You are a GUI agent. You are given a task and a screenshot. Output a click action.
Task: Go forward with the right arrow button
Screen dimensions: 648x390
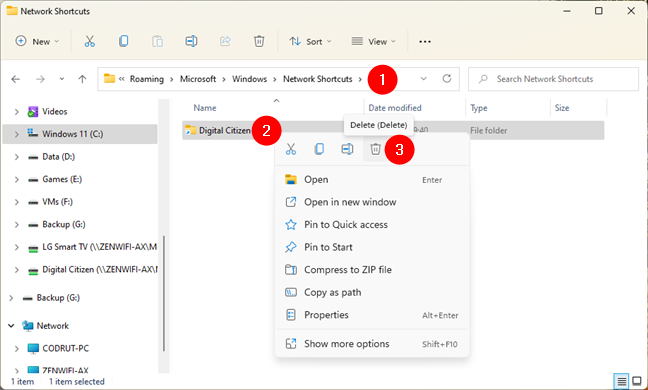[x=40, y=79]
